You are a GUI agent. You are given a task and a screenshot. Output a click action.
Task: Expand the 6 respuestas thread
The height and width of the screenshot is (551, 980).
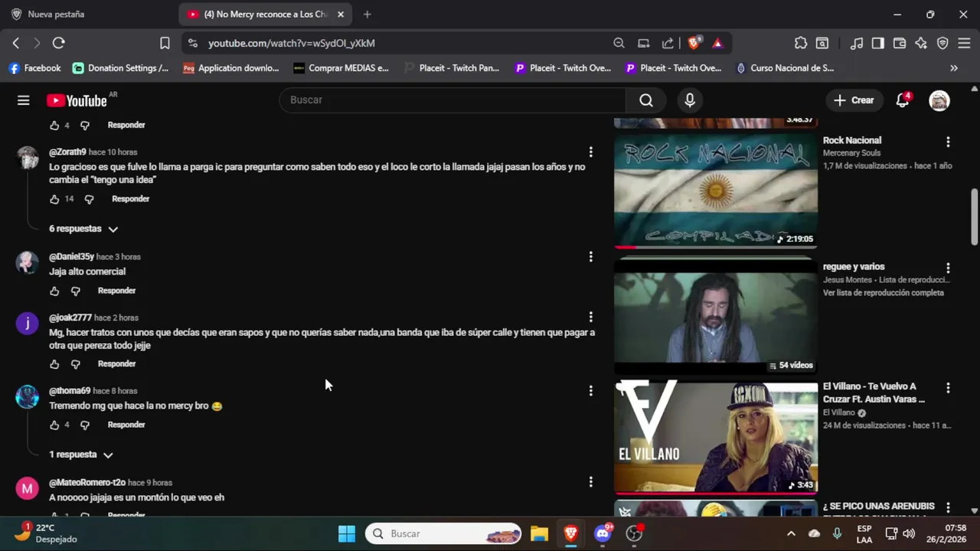(x=83, y=229)
